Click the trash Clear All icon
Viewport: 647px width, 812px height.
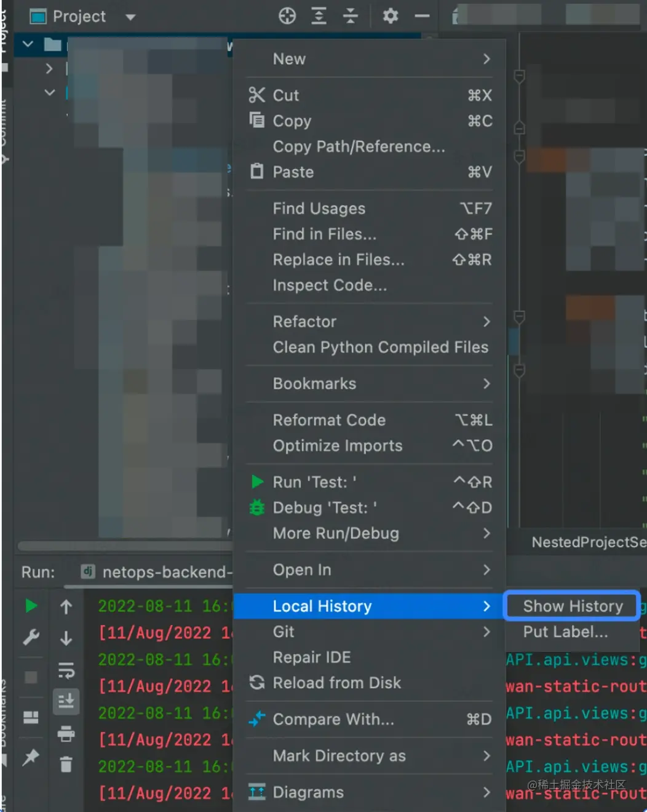(x=66, y=765)
